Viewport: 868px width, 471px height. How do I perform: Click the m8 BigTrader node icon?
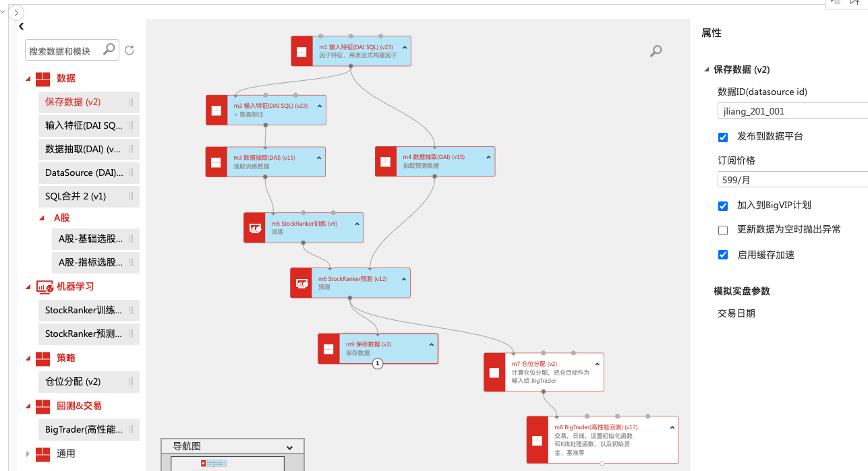[538, 440]
